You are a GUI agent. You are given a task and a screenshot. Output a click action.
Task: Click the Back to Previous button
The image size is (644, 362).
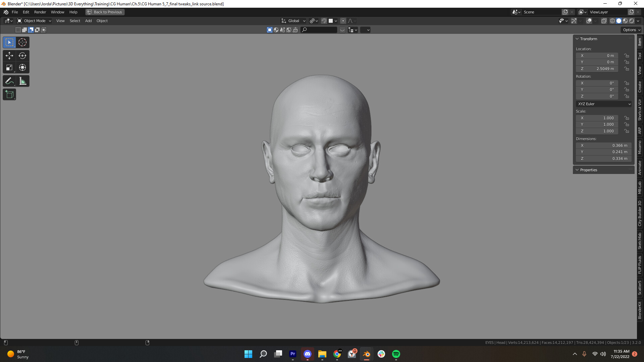coord(105,12)
